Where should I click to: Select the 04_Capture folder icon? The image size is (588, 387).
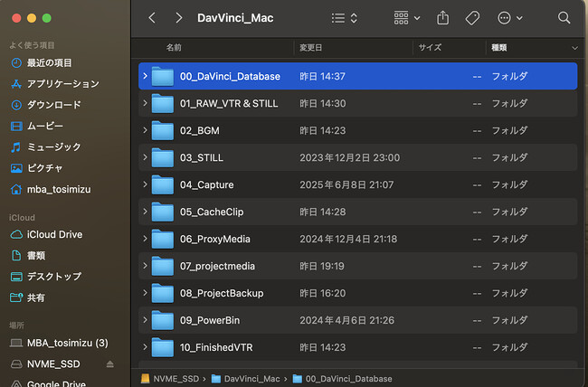pos(162,184)
